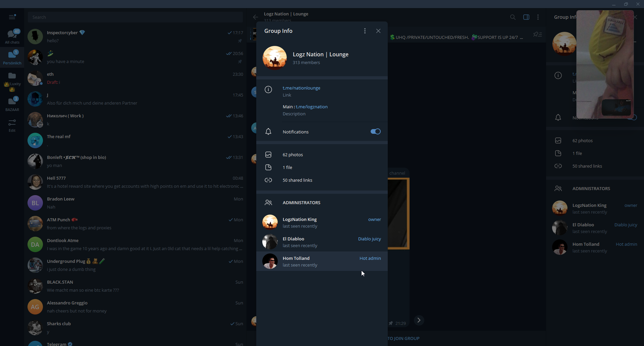Open the Edit folders icon in sidebar
The width and height of the screenshot is (644, 346).
tap(12, 125)
